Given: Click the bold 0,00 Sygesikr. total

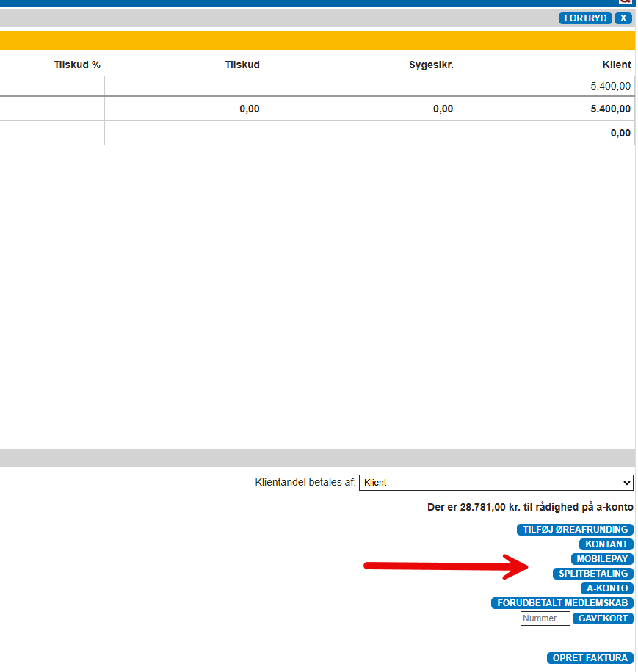Looking at the screenshot, I should (x=443, y=109).
